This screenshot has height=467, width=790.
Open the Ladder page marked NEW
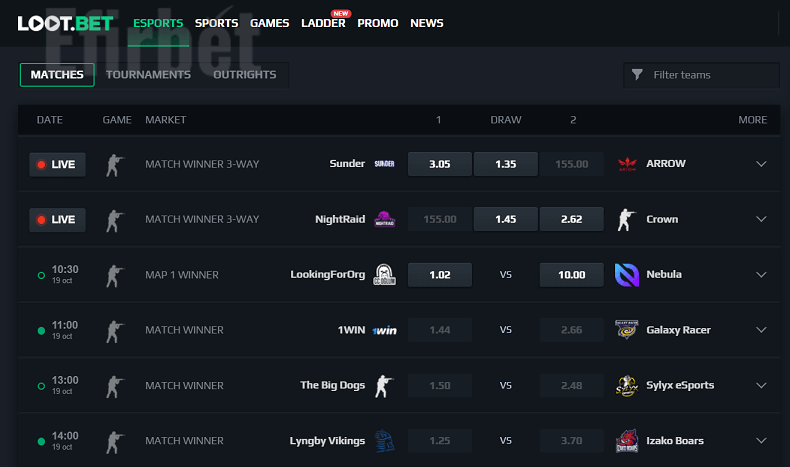323,23
